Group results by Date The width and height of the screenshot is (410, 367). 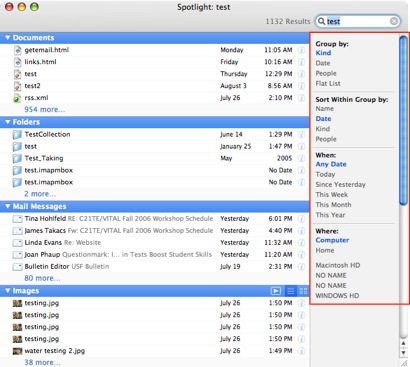(323, 63)
